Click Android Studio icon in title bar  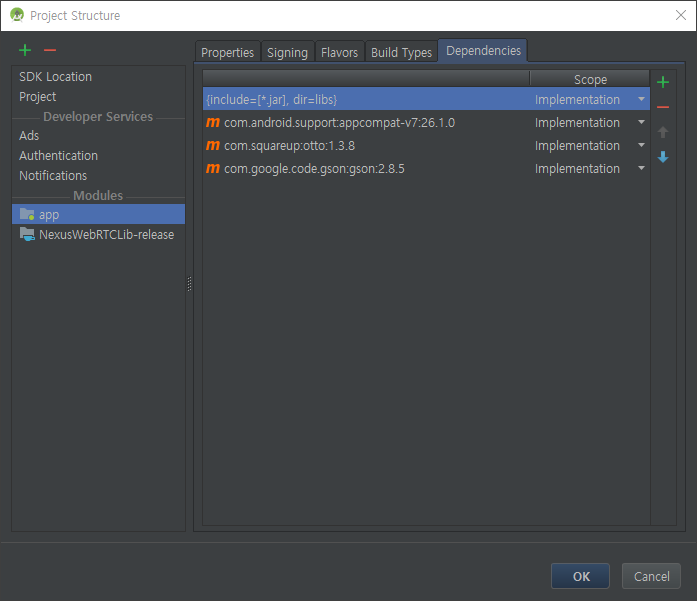coord(17,15)
